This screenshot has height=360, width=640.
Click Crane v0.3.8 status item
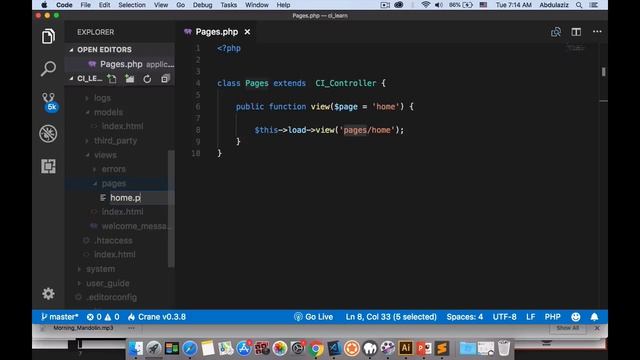click(x=157, y=317)
